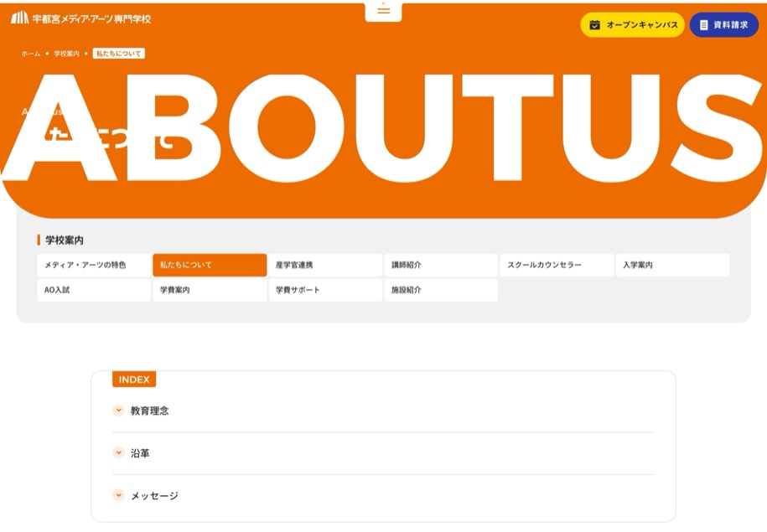Click the school logo in the header
767x532 pixels.
(x=81, y=18)
